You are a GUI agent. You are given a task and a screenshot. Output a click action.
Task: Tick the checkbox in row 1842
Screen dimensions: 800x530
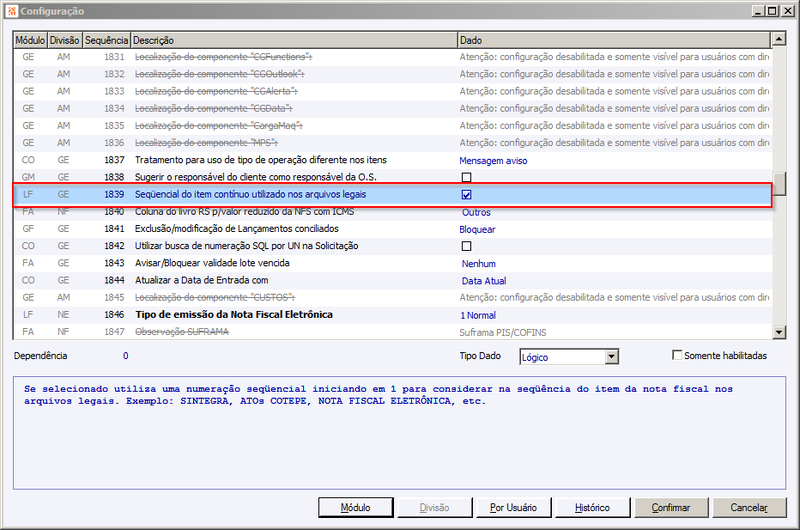(466, 246)
